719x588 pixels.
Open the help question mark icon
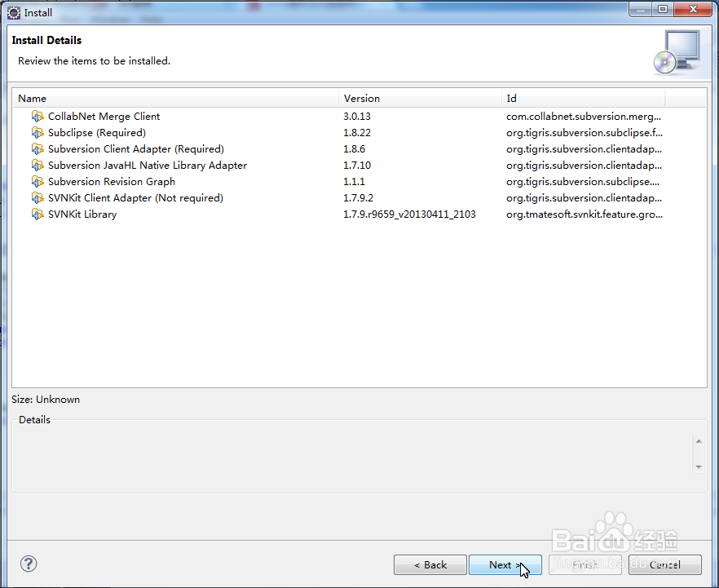pyautogui.click(x=29, y=564)
